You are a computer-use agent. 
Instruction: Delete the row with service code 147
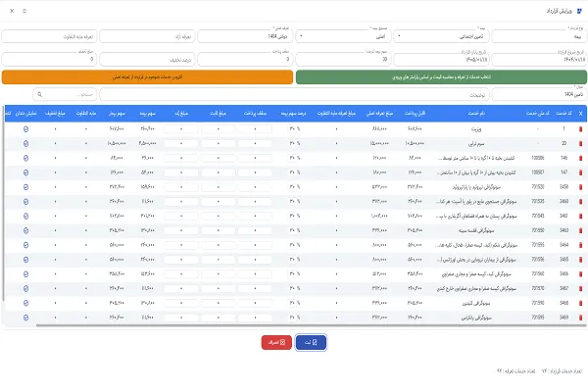[580, 172]
